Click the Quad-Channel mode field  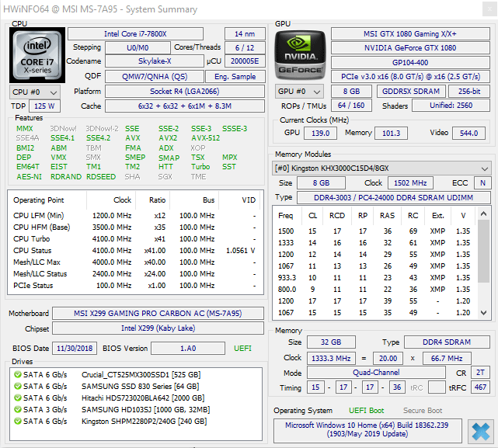[376, 373]
